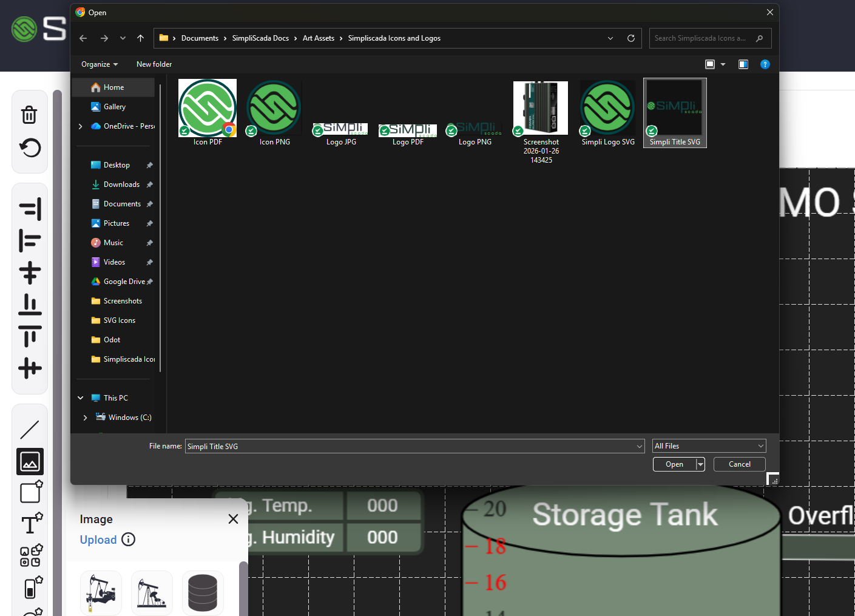This screenshot has height=616, width=855.
Task: Select the text tool icon
Action: point(30,524)
